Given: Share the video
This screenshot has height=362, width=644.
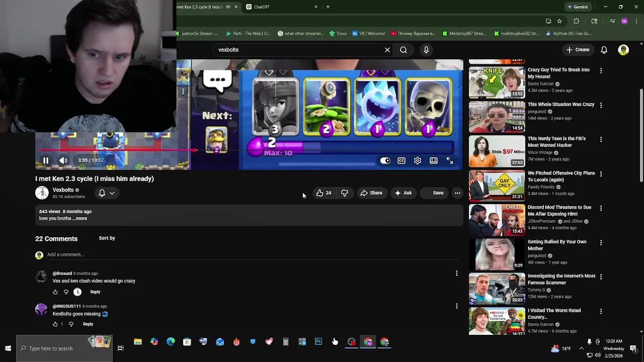Looking at the screenshot, I should pos(371,193).
